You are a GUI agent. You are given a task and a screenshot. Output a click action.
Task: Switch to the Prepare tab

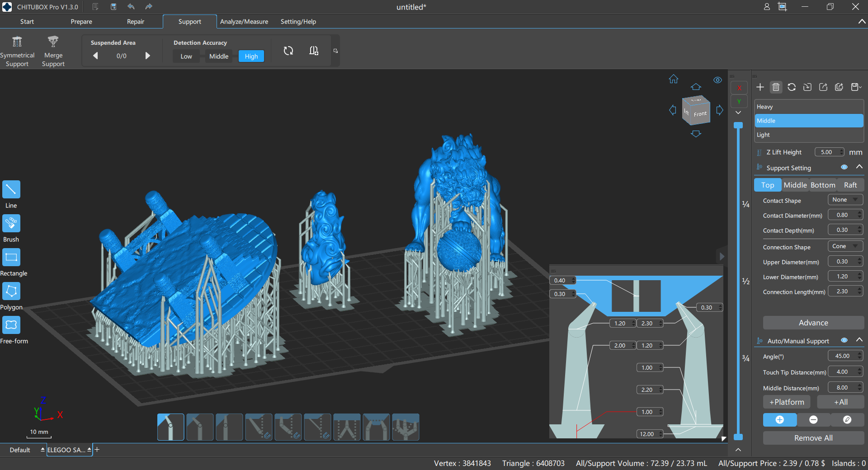click(81, 22)
